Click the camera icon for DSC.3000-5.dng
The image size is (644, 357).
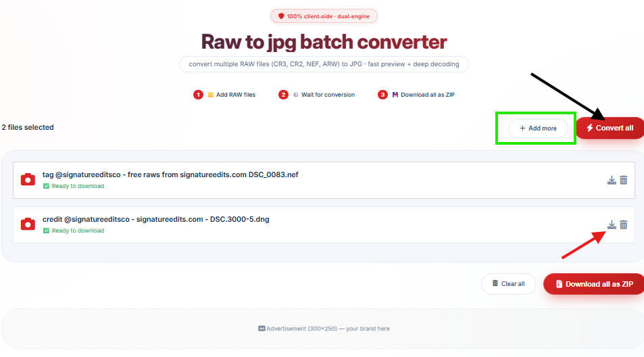pos(28,224)
